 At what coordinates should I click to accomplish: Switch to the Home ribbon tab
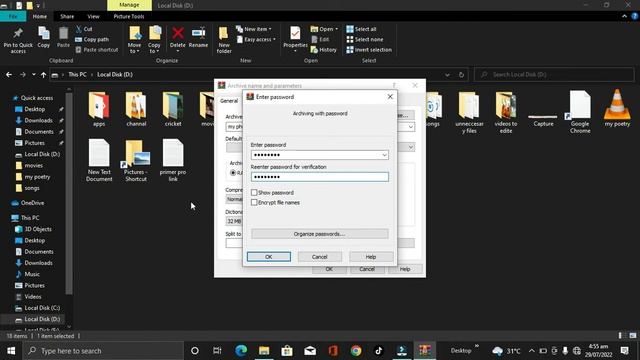[40, 16]
